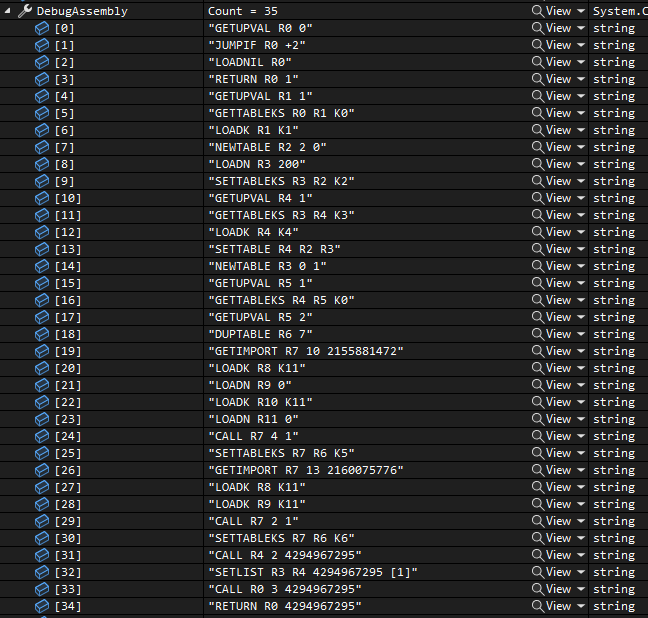Select value "GETTABLEKS R0 R1 K0"
This screenshot has height=618, width=648.
[281, 113]
